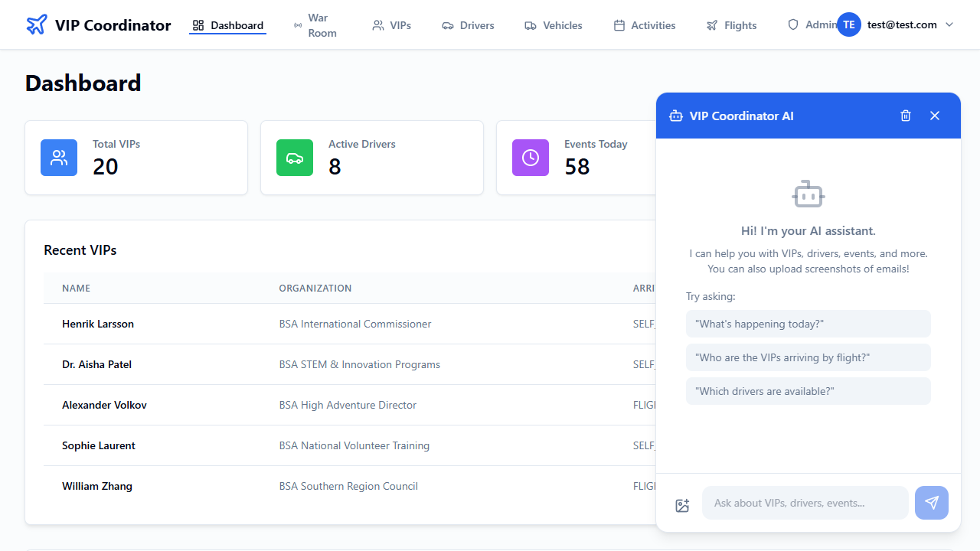Clear chat with the trash icon
This screenshot has height=551, width=980.
[x=906, y=116]
